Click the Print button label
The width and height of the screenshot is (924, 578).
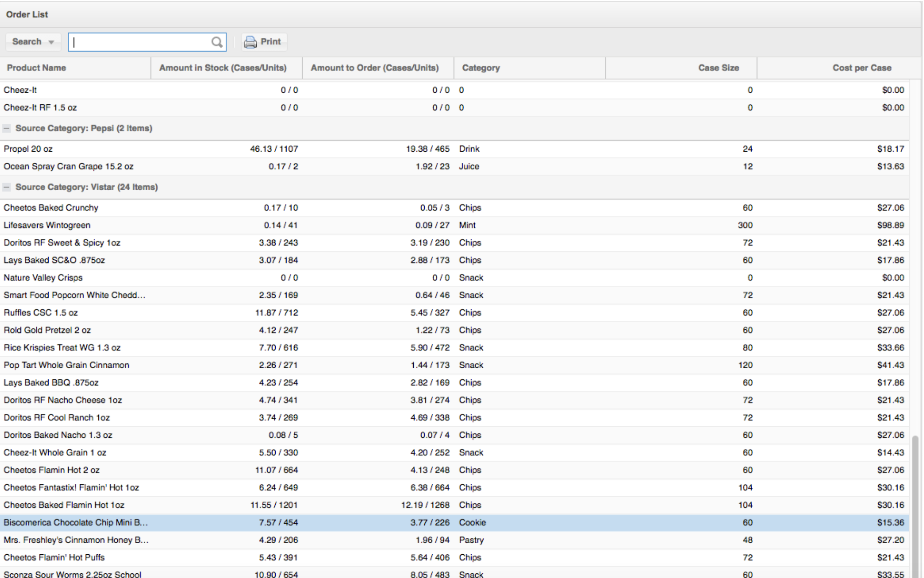click(x=271, y=42)
